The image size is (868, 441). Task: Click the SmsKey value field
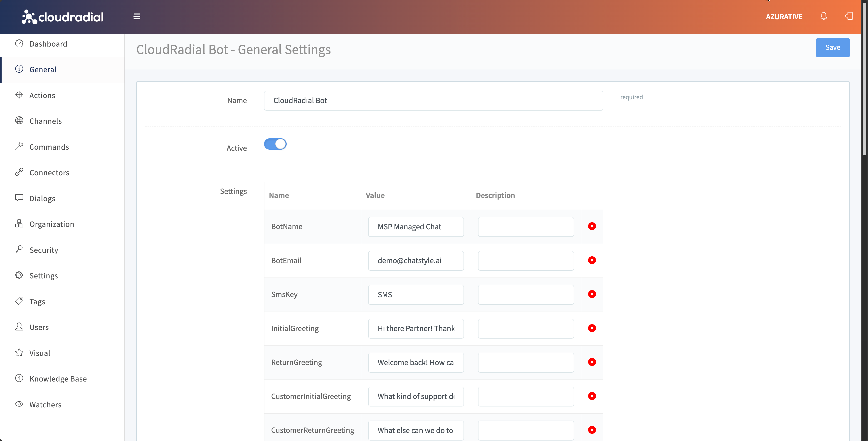pos(416,295)
